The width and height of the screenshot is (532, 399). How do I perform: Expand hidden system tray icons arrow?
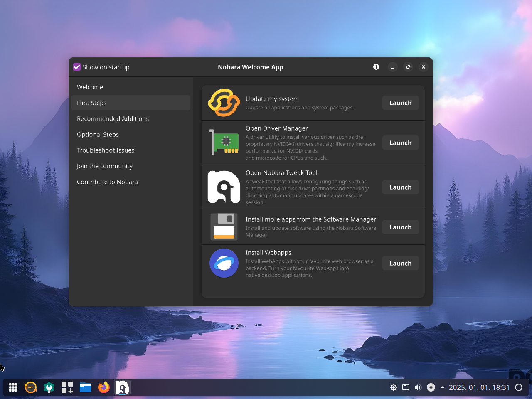tap(443, 387)
